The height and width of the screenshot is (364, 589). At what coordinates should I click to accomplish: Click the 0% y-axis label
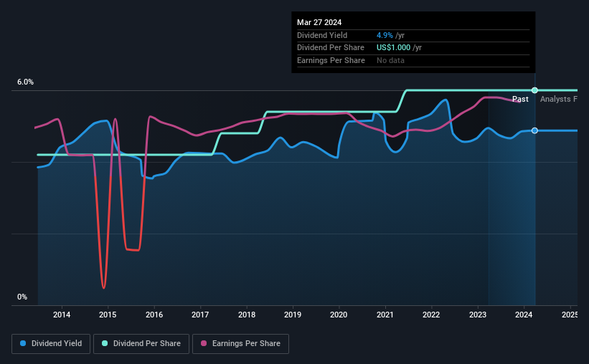point(22,297)
